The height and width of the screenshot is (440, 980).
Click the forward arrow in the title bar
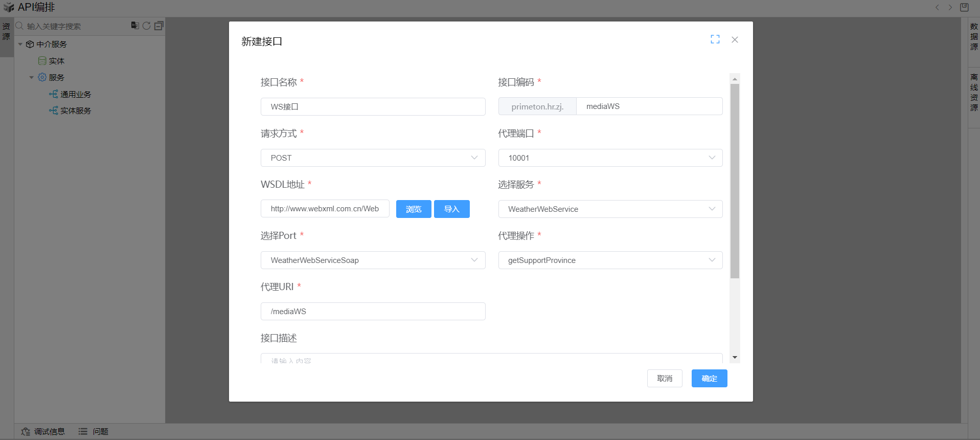coord(950,7)
